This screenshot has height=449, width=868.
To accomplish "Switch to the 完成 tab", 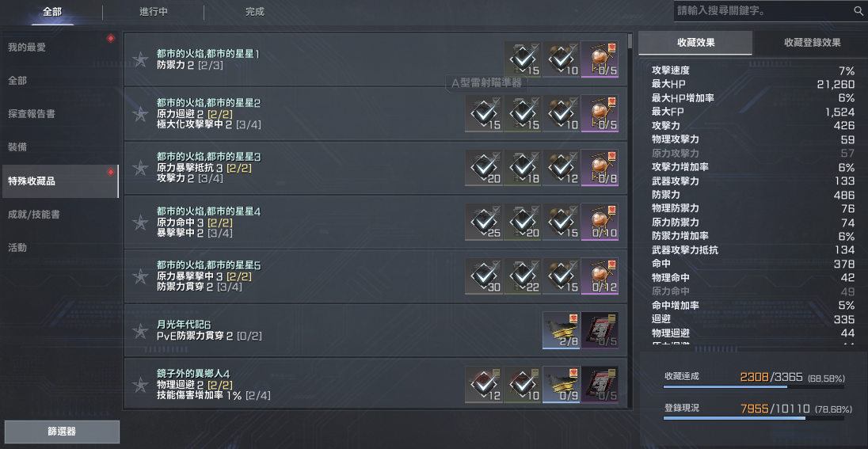I will point(255,12).
